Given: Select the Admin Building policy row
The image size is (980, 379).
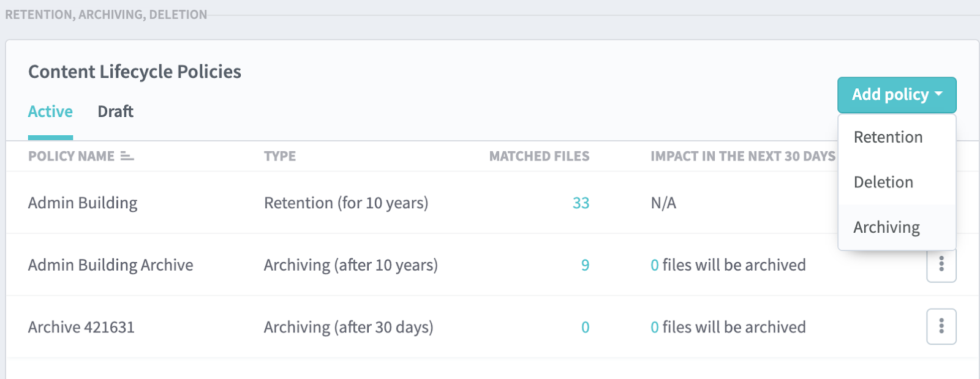Looking at the screenshot, I should pos(83,203).
